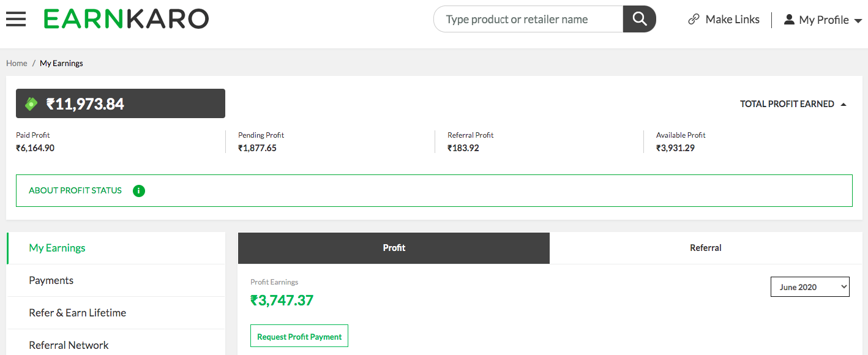Click the Make Links link

click(732, 20)
